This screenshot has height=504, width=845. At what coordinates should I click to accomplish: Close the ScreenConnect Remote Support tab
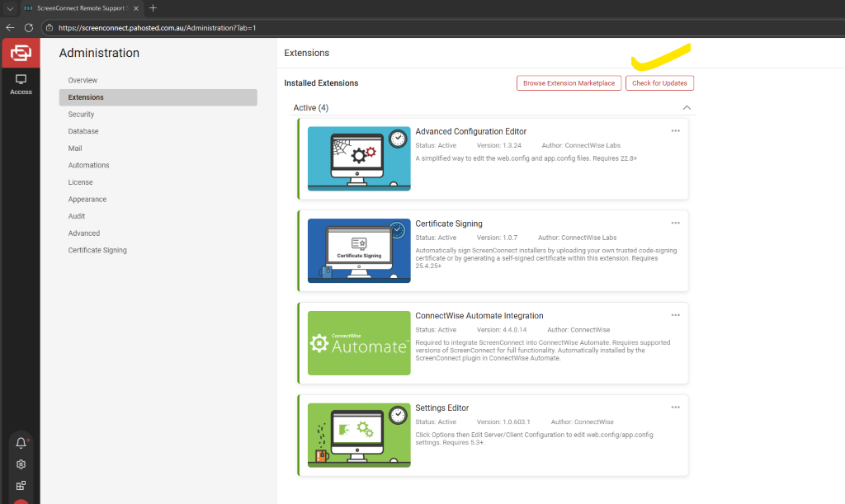(x=136, y=8)
